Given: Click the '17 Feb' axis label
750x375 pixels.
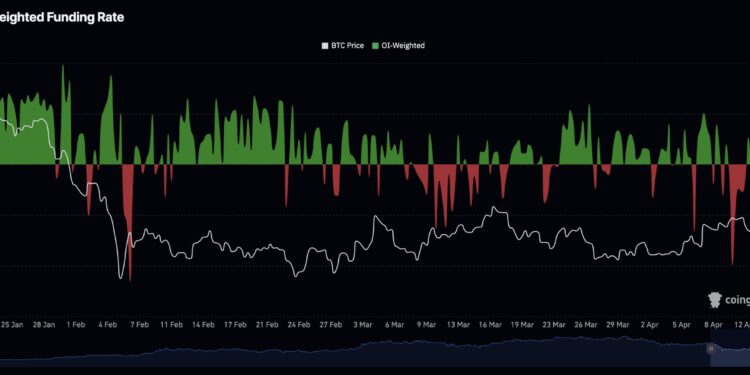Looking at the screenshot, I should tap(235, 325).
